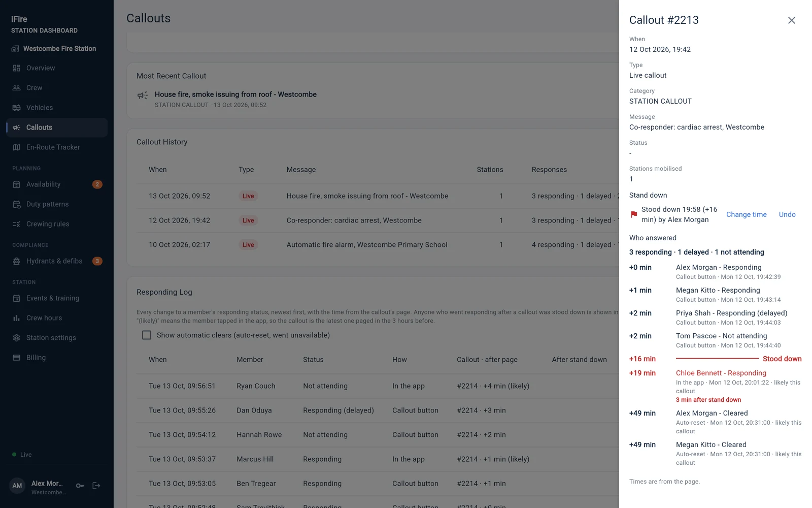Open the Billing page
The width and height of the screenshot is (812, 508).
pyautogui.click(x=57, y=358)
